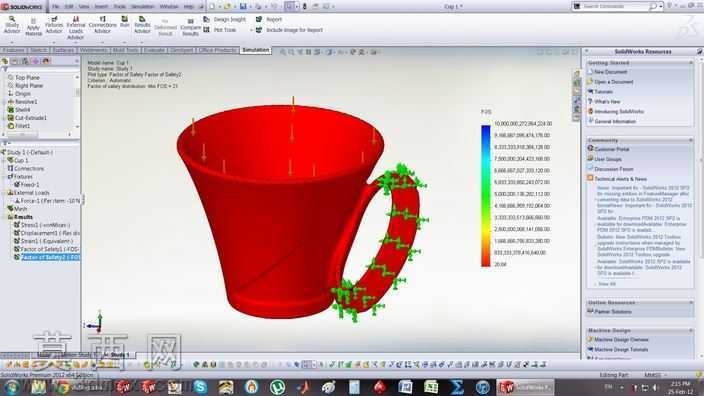The height and width of the screenshot is (396, 704).
Task: Open the Results Advisor
Action: coord(142,25)
